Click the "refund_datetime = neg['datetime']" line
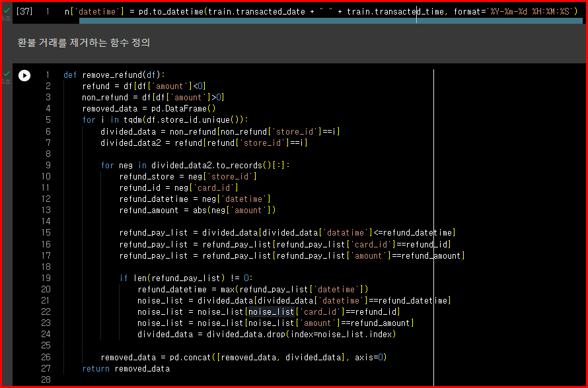 pyautogui.click(x=195, y=199)
